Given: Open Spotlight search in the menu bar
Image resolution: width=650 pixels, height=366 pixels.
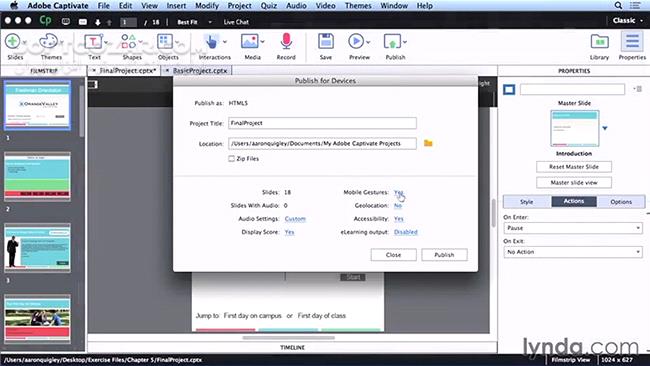Looking at the screenshot, I should tap(618, 5).
